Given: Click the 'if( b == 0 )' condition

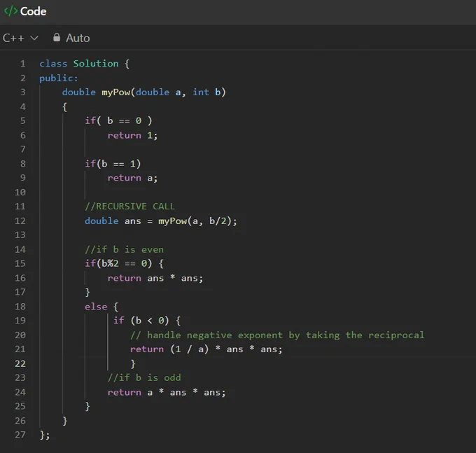Looking at the screenshot, I should [x=118, y=120].
